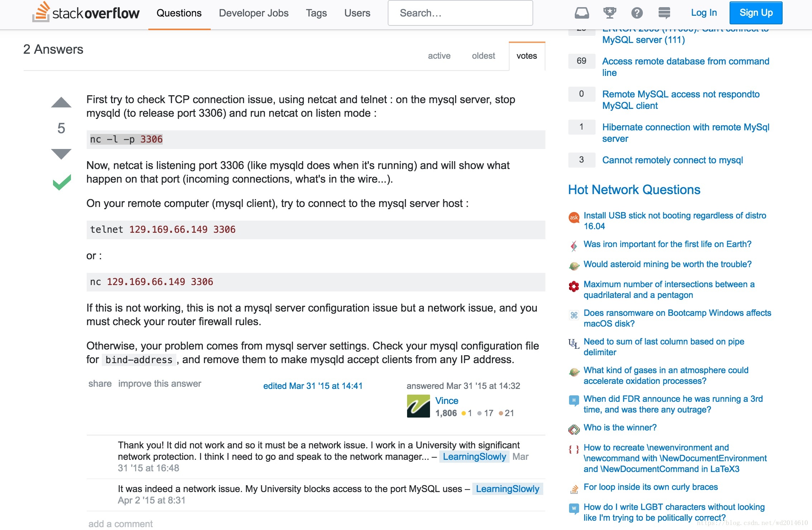812x530 pixels.
Task: Click the 'nc -l -p 3306' code block
Action: click(316, 139)
